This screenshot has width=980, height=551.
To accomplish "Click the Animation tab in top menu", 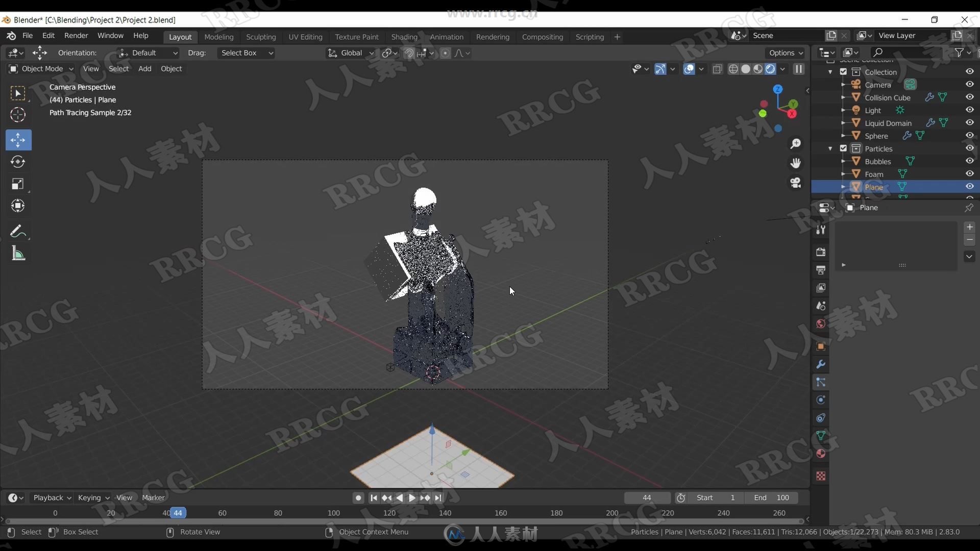I will pos(446,36).
